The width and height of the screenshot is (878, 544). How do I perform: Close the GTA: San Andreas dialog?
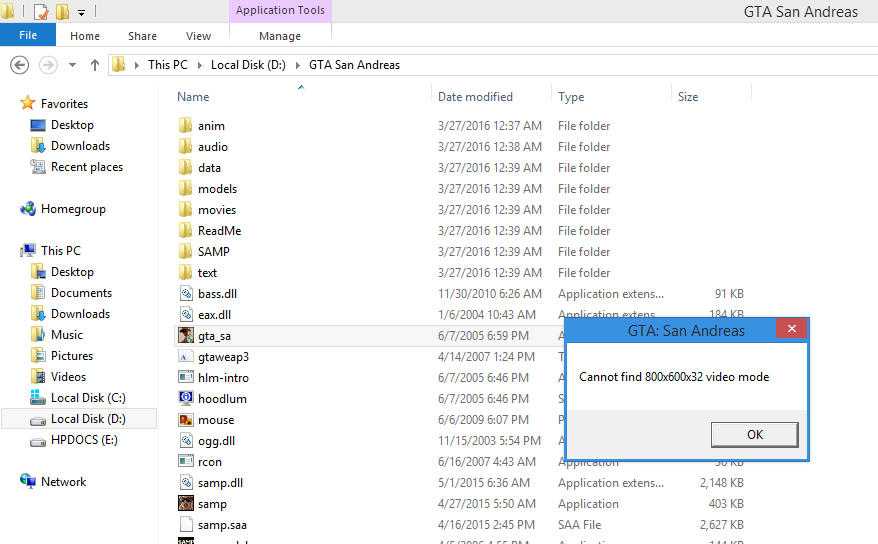pyautogui.click(x=792, y=330)
